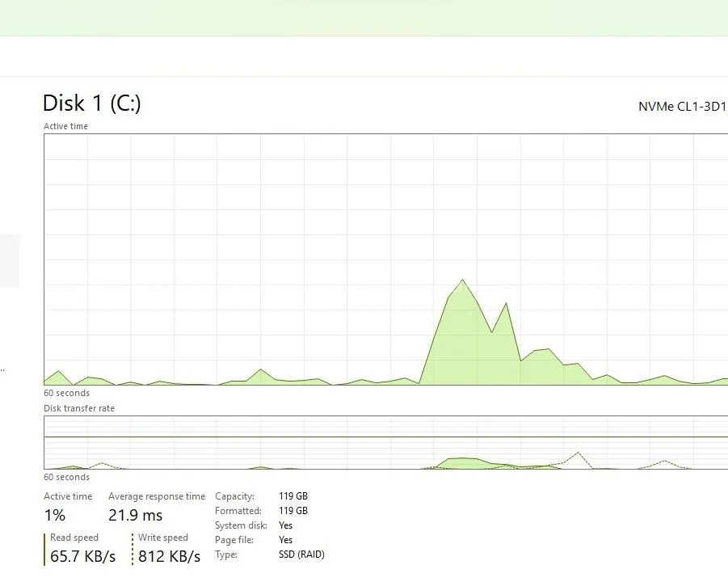The height and width of the screenshot is (582, 728).
Task: Click the Disk 1 (C:) heading
Action: pyautogui.click(x=91, y=103)
